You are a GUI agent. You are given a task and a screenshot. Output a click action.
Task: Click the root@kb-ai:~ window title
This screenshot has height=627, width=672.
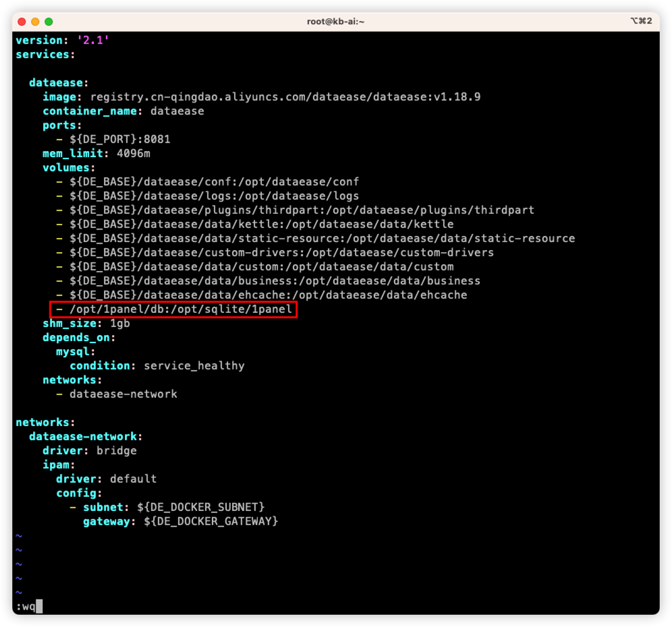[x=335, y=22]
